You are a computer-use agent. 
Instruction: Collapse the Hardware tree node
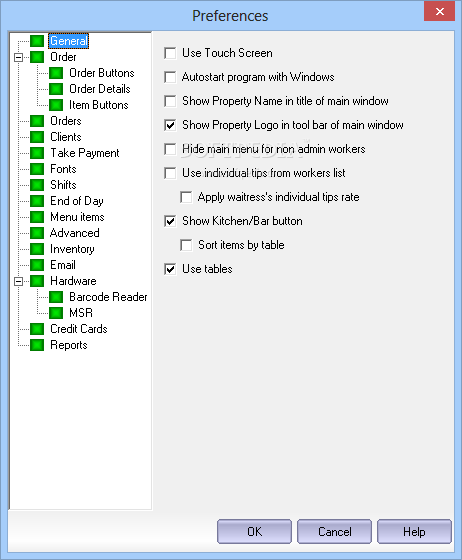(x=18, y=281)
